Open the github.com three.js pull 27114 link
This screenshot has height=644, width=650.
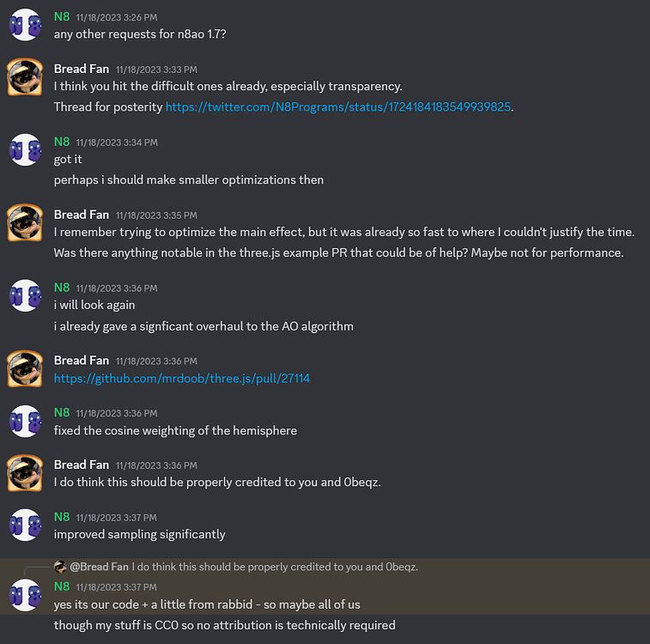pos(182,378)
